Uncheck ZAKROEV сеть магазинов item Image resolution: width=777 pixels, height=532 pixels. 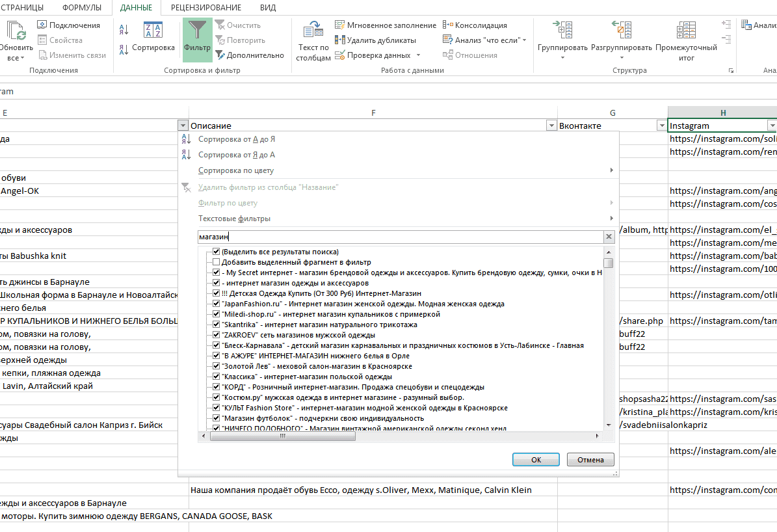216,335
